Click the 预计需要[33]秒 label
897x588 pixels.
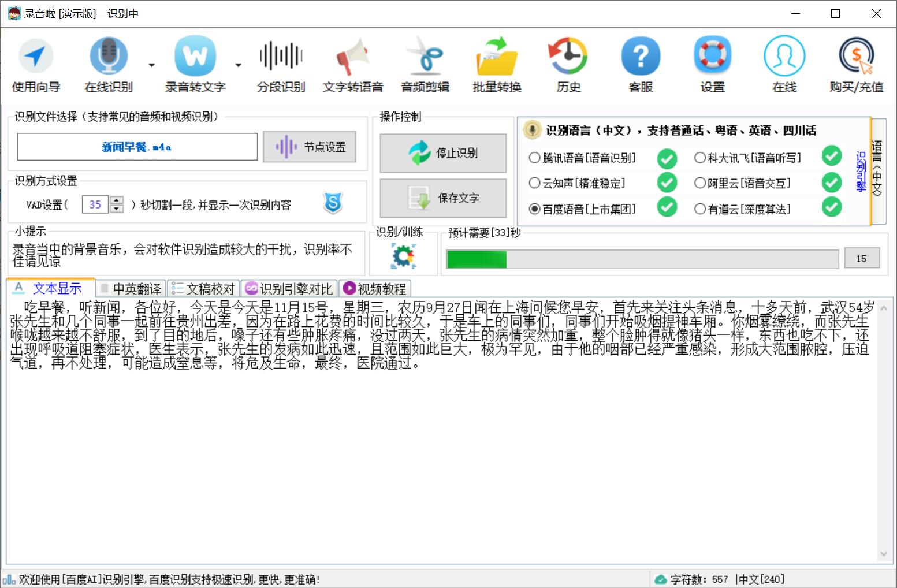coord(484,233)
